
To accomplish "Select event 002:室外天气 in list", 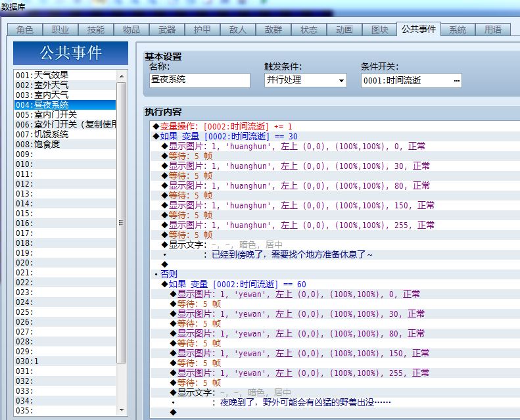I will pos(65,85).
